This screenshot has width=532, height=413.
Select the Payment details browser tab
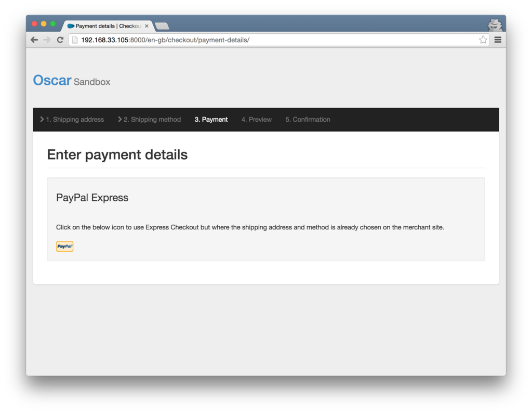(107, 26)
